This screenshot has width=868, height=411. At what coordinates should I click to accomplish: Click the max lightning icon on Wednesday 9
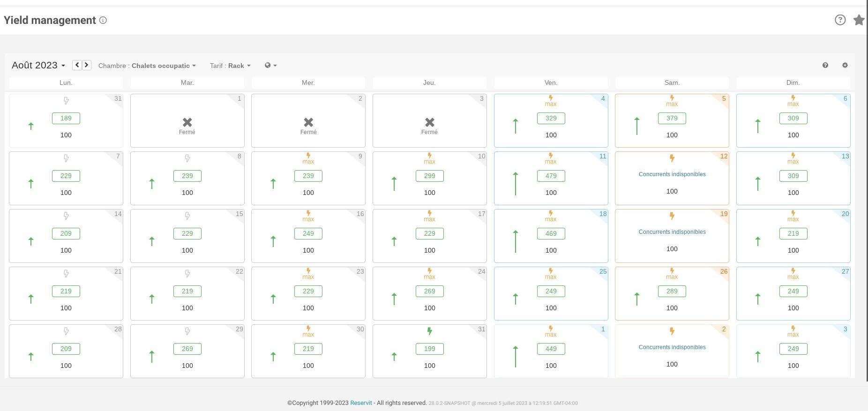coord(308,158)
